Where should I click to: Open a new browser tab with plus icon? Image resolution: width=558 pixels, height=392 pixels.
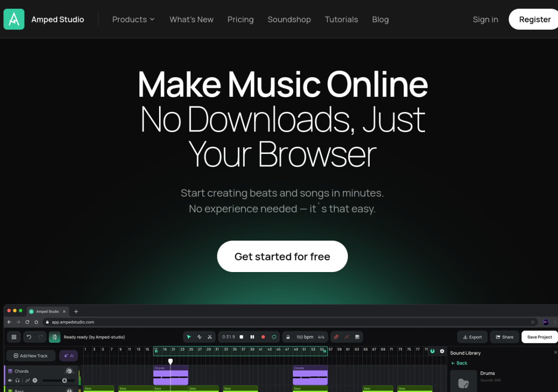click(76, 312)
